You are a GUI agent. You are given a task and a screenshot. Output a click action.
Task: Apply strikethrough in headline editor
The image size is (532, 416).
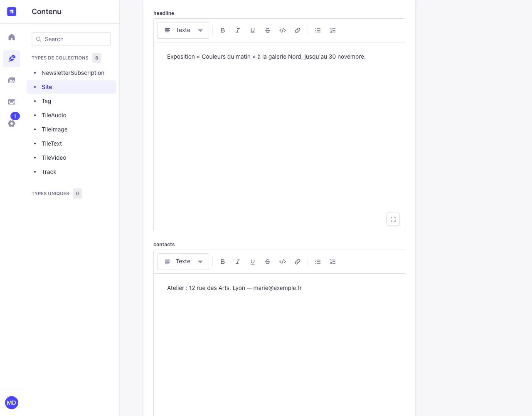click(x=268, y=30)
